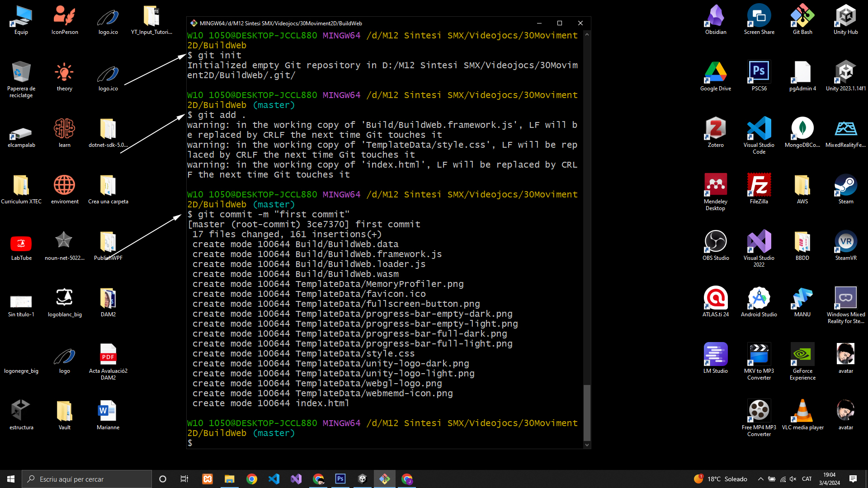Image resolution: width=868 pixels, height=488 pixels.
Task: Open Photoshop from the taskbar
Action: pyautogui.click(x=340, y=479)
